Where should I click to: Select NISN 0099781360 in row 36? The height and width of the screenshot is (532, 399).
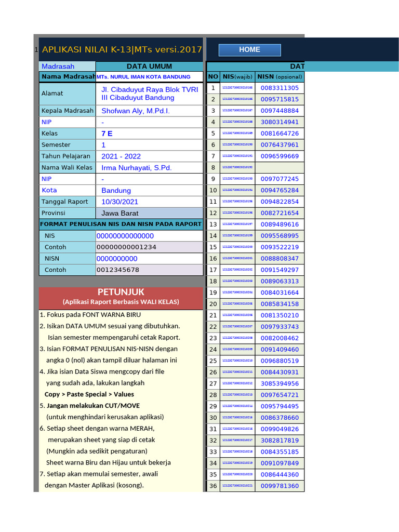[x=280, y=486]
